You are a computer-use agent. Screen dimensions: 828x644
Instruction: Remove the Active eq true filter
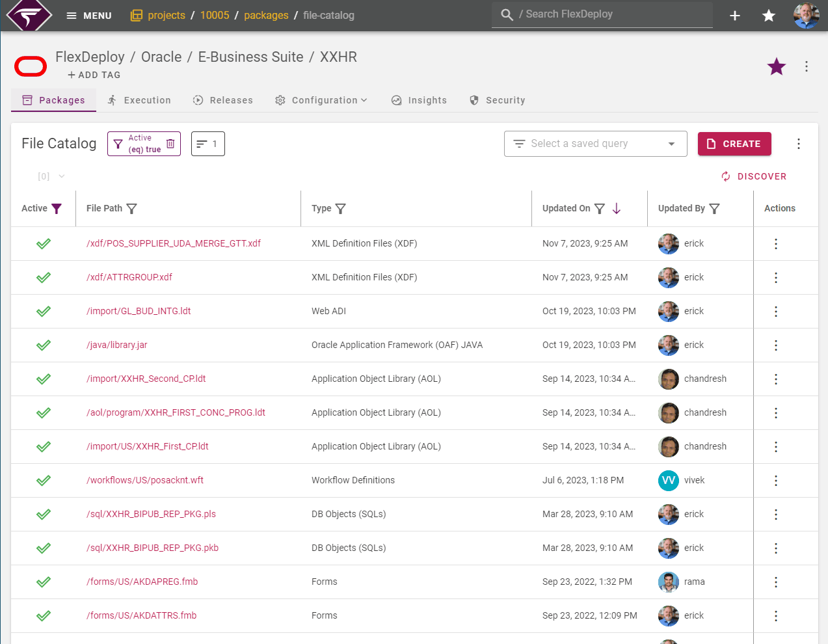click(170, 144)
